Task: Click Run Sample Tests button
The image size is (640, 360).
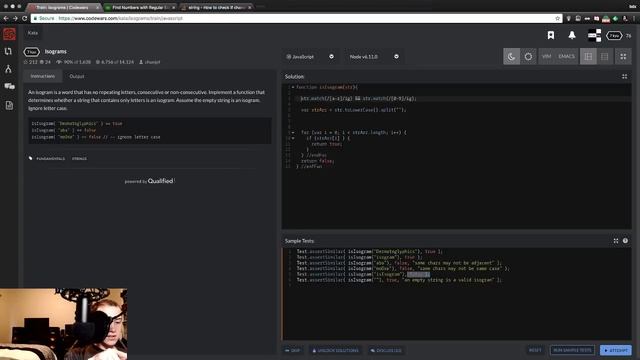Action: pos(572,350)
